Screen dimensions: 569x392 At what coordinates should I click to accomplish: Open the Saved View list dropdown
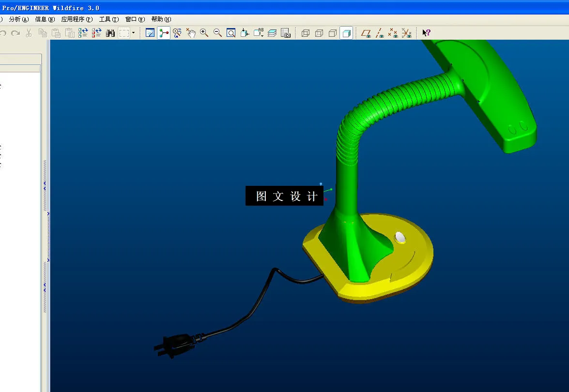point(259,33)
